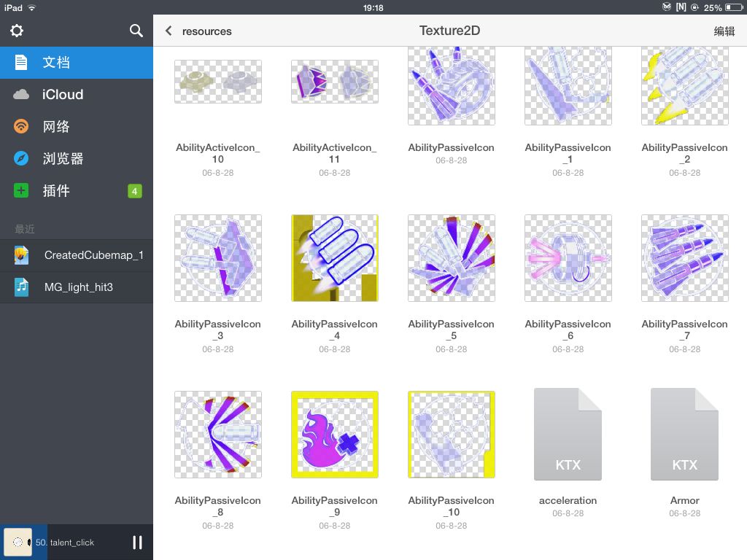
Task: Tap the Wi-Fi icon in status bar
Action: point(32,7)
